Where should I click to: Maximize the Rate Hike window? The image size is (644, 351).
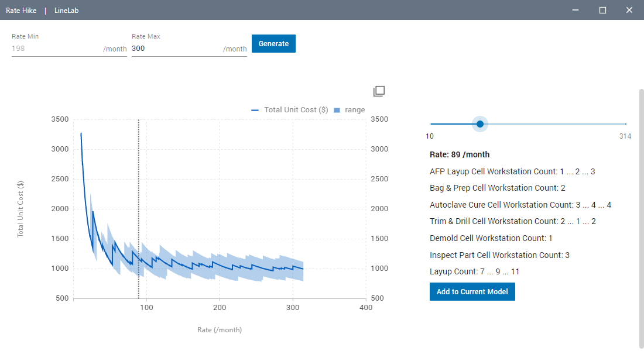point(602,10)
